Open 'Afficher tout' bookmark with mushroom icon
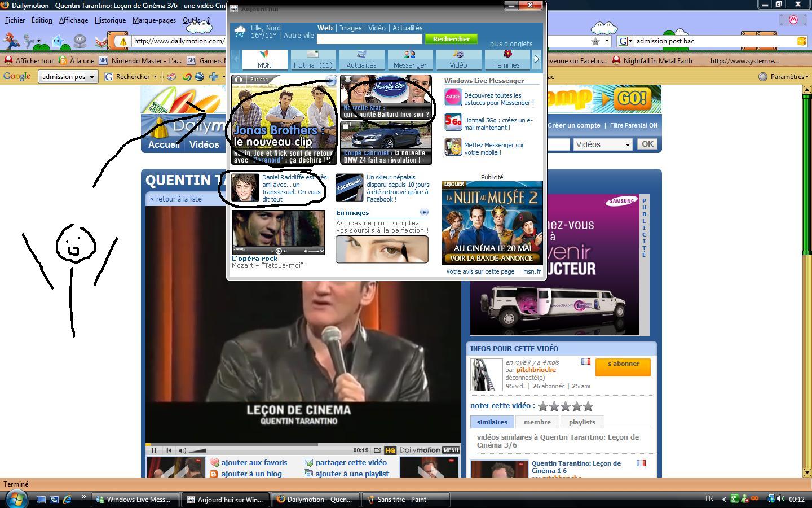The height and width of the screenshot is (508, 812). click(x=29, y=60)
